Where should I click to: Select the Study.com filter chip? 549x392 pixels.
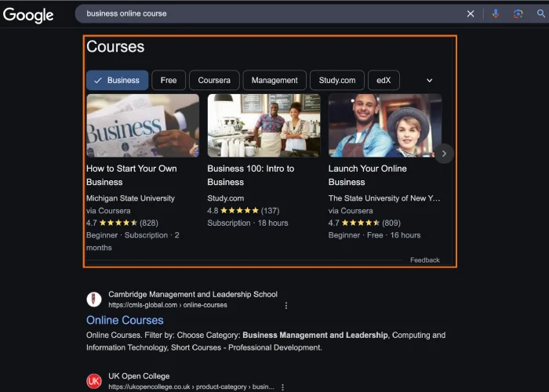tap(336, 80)
